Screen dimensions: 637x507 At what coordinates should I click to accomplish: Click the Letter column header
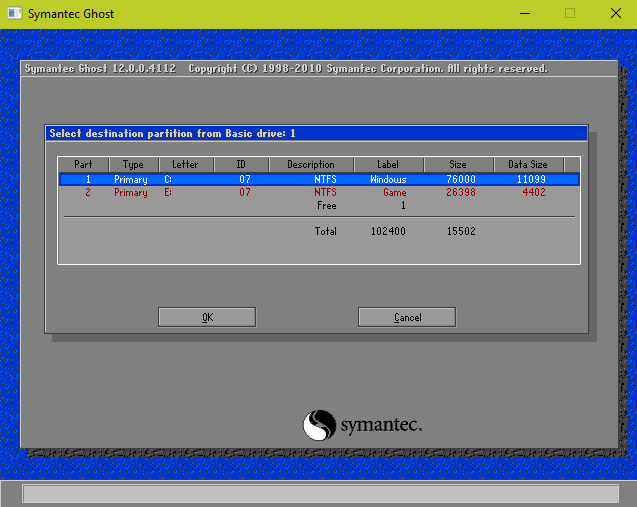[185, 165]
